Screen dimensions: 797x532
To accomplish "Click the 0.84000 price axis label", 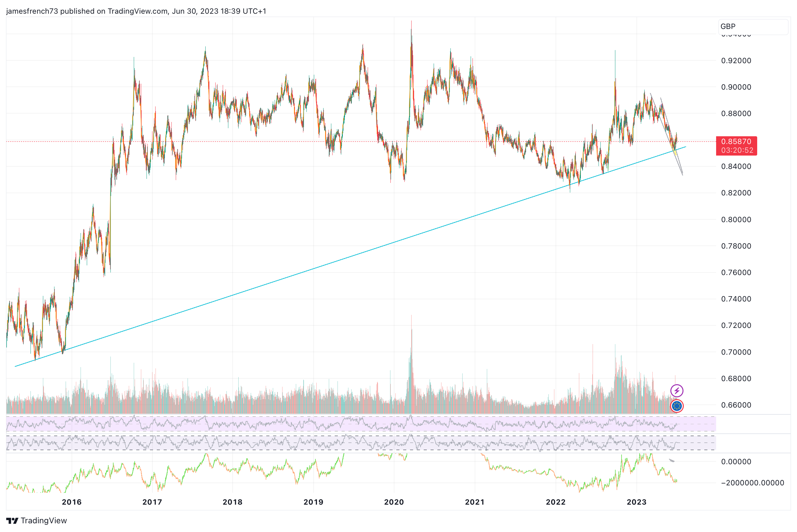I will tap(736, 166).
